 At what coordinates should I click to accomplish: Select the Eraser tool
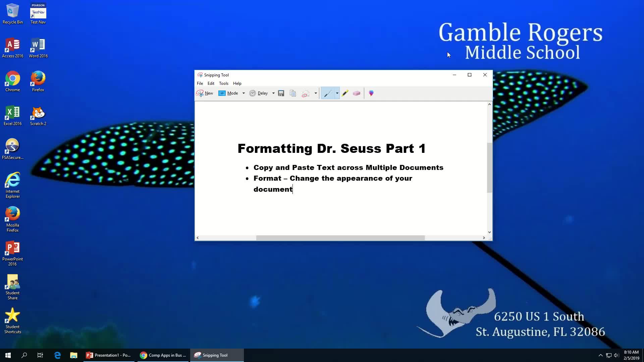click(x=357, y=93)
